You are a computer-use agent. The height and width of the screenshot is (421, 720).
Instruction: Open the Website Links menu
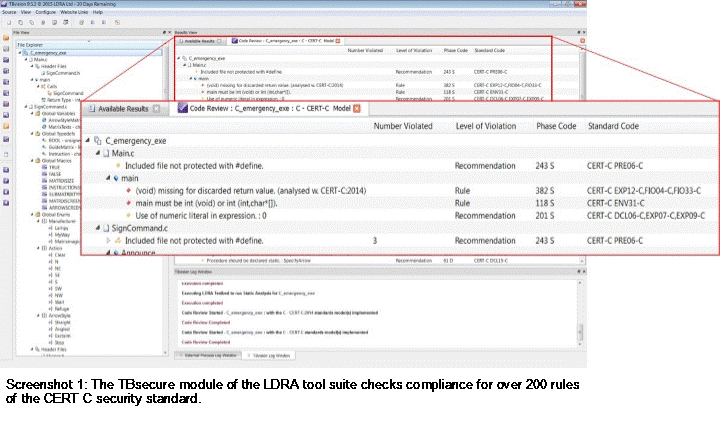[x=74, y=12]
